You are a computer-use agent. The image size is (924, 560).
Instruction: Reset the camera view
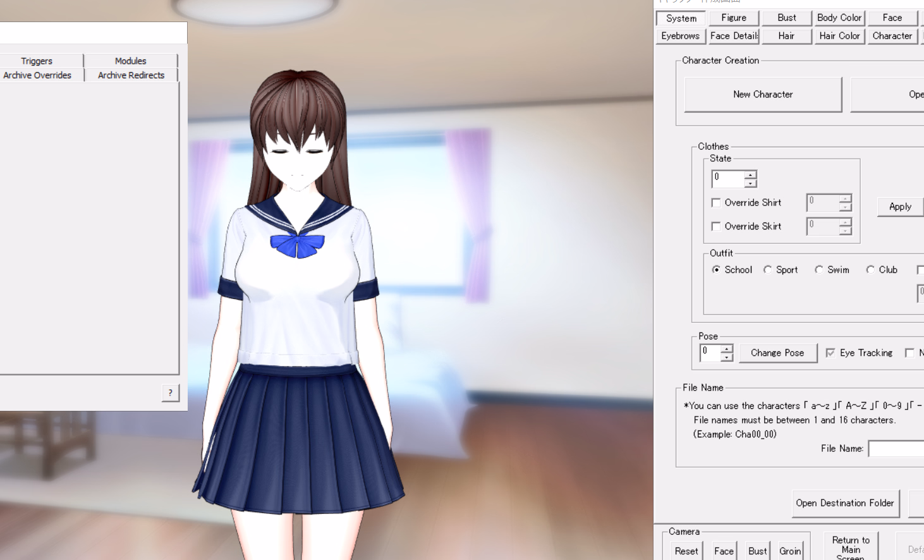686,551
